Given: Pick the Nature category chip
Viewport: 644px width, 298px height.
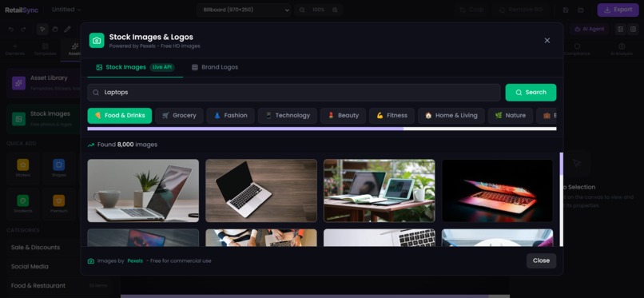Looking at the screenshot, I should 510,116.
